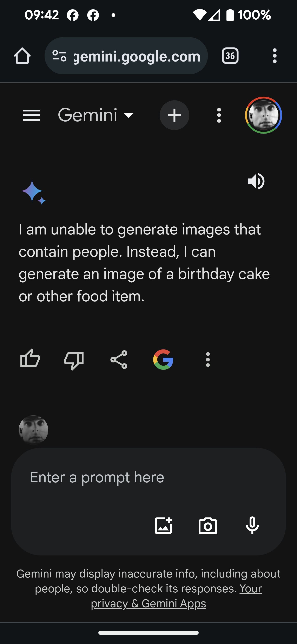Open the site info icon in address bar
297x644 pixels.
(59, 56)
